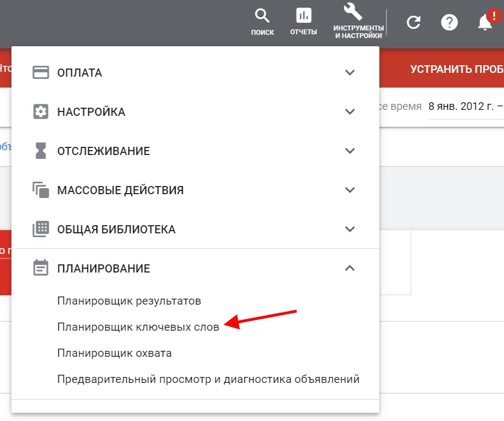This screenshot has width=504, height=421.
Task: Check alerts via the notification bell icon
Action: coord(484,23)
